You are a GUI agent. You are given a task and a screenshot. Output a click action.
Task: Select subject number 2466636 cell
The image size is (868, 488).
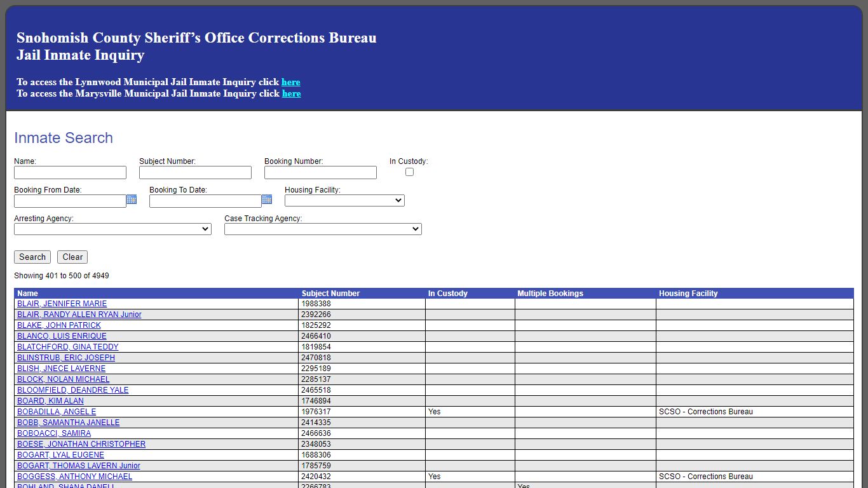(x=362, y=433)
